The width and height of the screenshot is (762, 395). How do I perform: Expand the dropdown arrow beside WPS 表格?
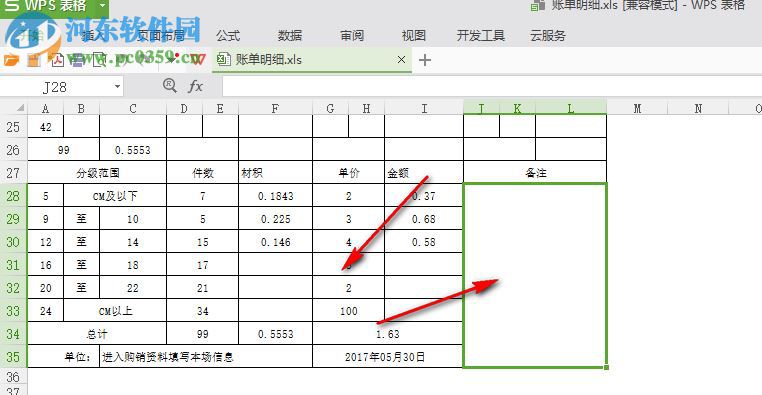click(103, 6)
